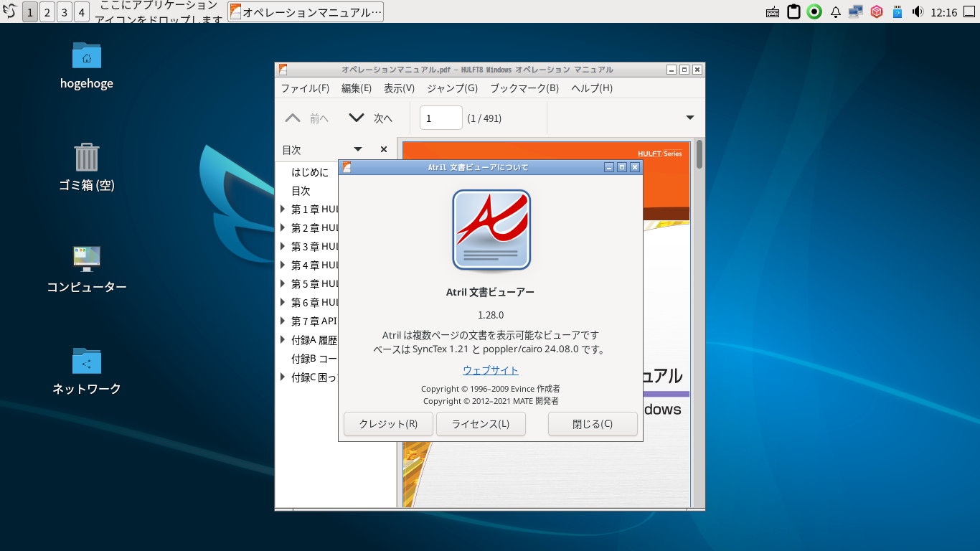
Task: Click the document icon in the Atril main title bar
Action: (x=283, y=70)
